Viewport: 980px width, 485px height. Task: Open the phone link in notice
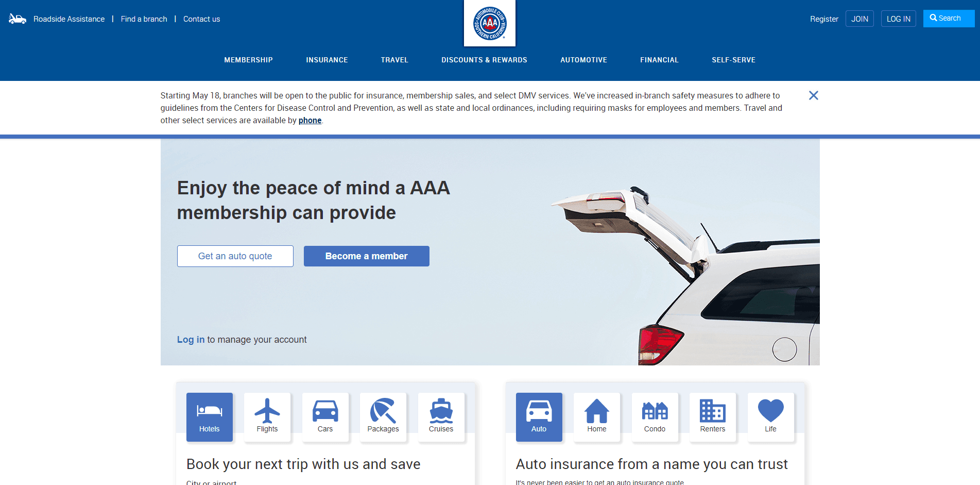point(310,120)
